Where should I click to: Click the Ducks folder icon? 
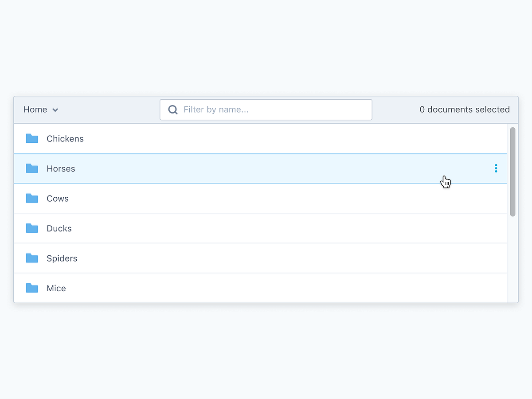31,228
